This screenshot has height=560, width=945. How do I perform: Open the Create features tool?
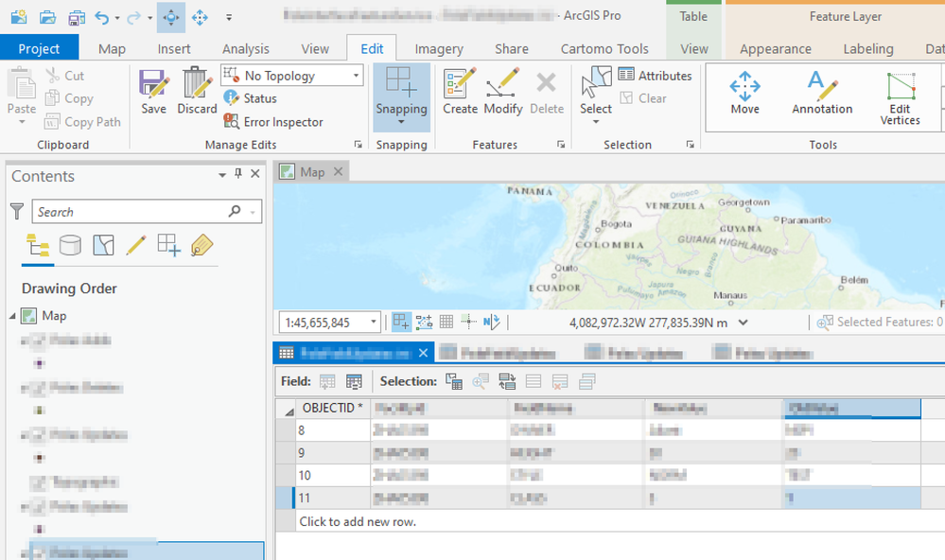click(x=460, y=92)
